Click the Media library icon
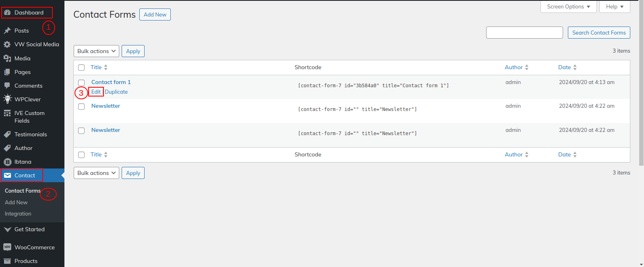Image resolution: width=644 pixels, height=267 pixels. tap(7, 58)
